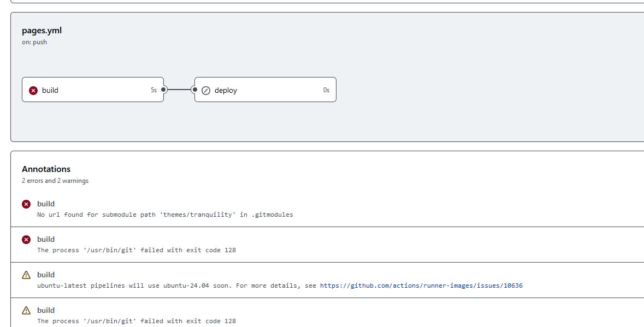Click build label above the submodule error message
Screen dimensions: 644x327
[x=46, y=204]
